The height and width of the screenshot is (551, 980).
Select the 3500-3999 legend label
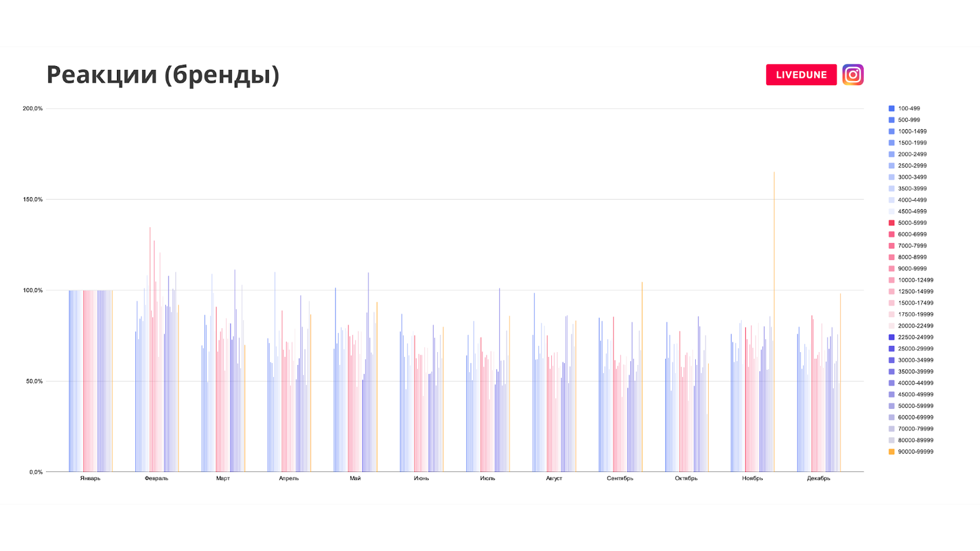[912, 189]
